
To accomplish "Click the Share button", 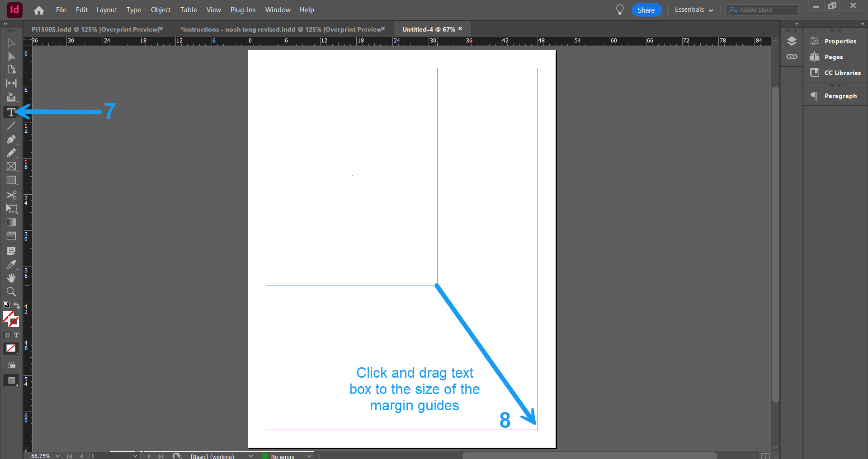I will [646, 9].
